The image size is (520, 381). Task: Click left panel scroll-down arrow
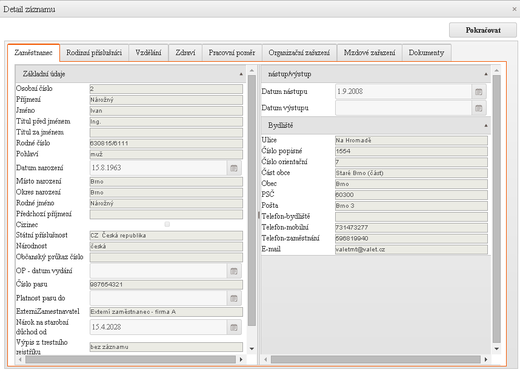pos(252,349)
